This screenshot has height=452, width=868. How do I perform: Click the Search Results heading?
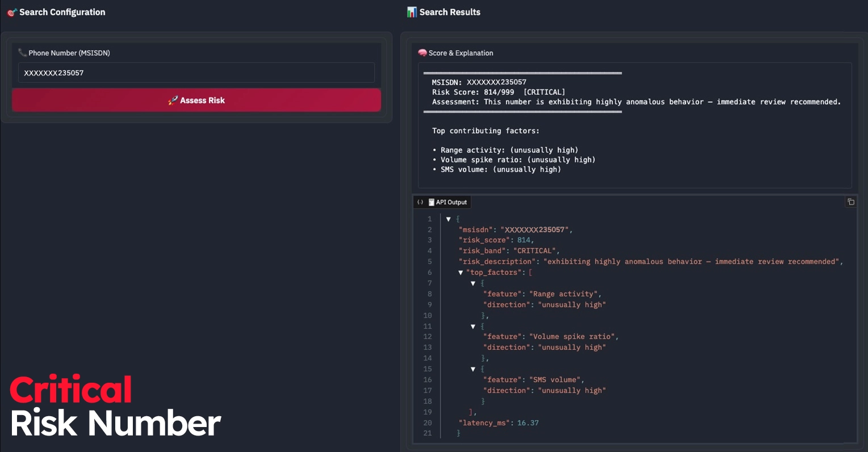[x=450, y=12]
